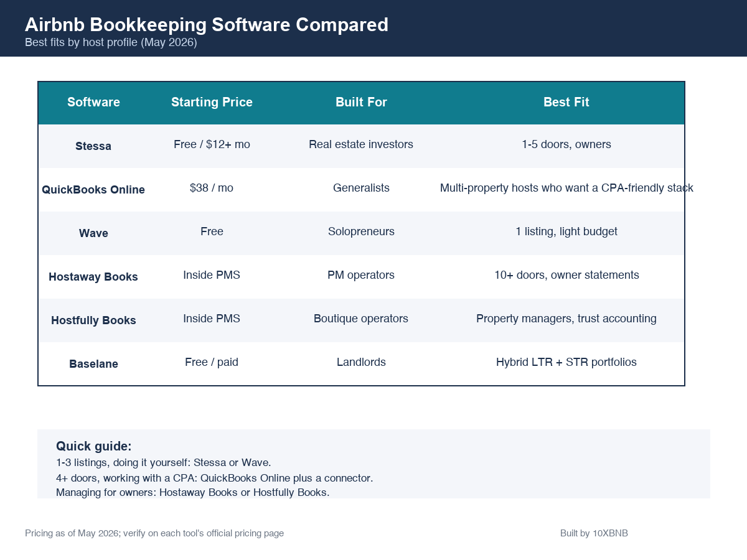Click line '1-3 listings, doing it yourself: Stessa or Wave.'
This screenshot has width=747, height=560.
pos(164,463)
